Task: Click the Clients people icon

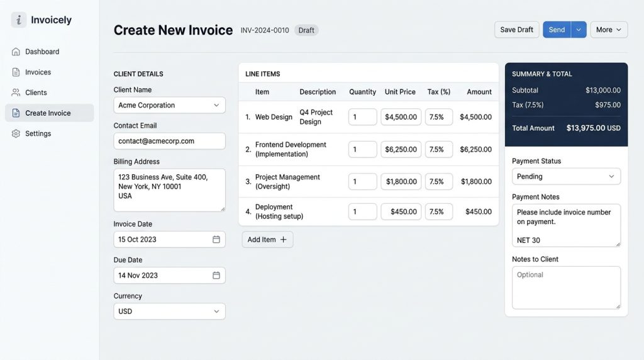Action: 16,93
